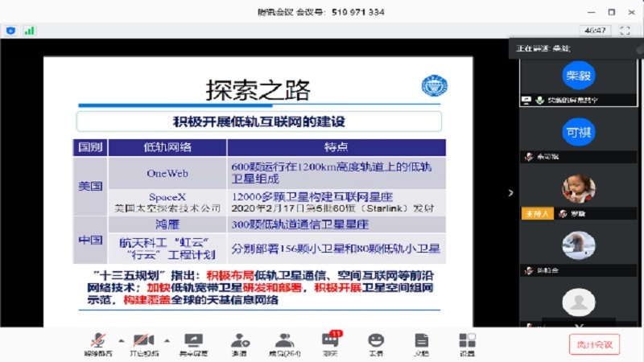Open meeting settings (设置)
The width and height of the screenshot is (644, 362).
coord(467,344)
